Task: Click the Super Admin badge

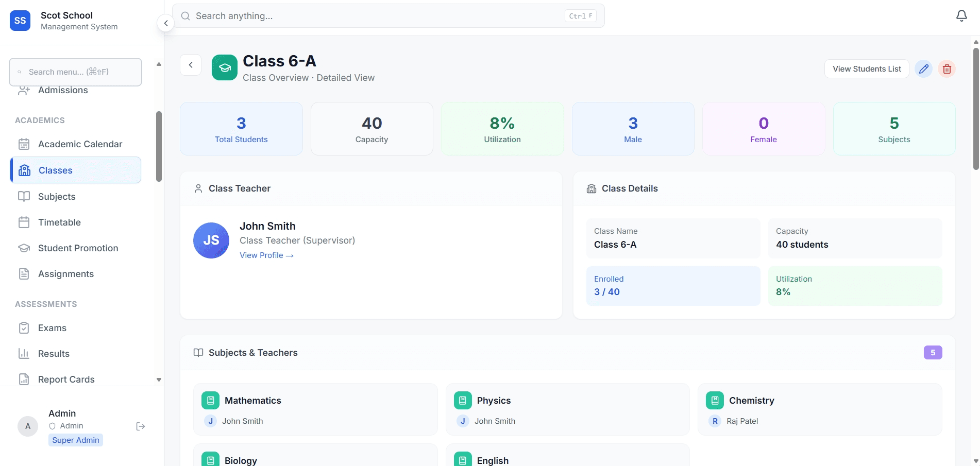Action: point(76,440)
